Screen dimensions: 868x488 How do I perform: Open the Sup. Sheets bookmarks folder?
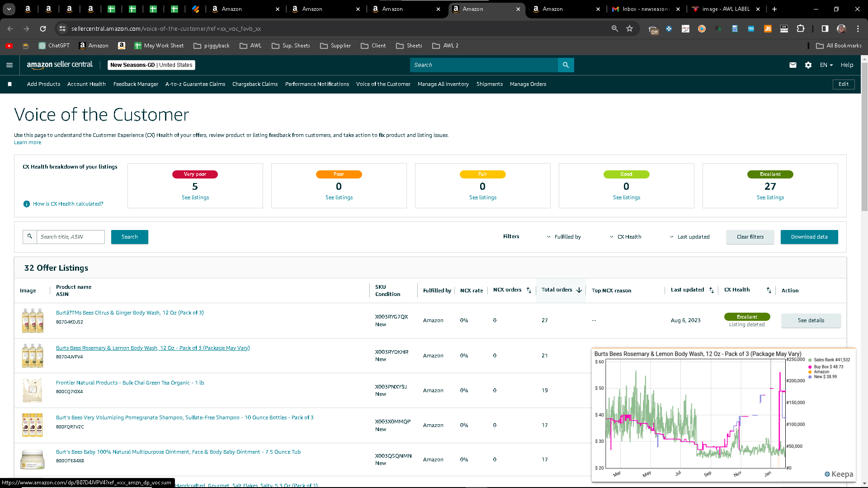tap(291, 46)
